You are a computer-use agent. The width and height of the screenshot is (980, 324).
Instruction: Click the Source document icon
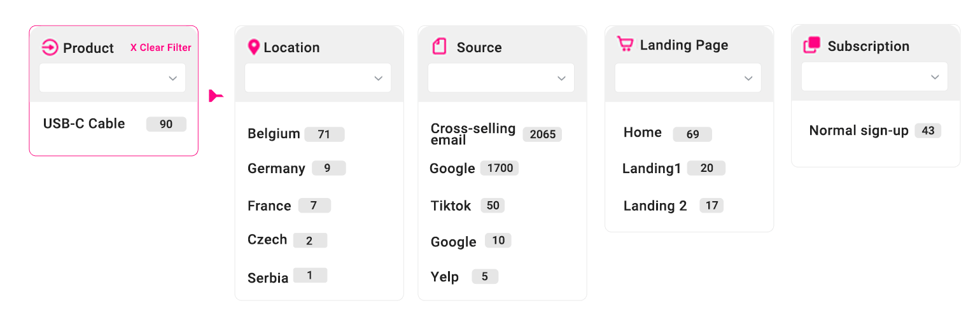point(439,46)
